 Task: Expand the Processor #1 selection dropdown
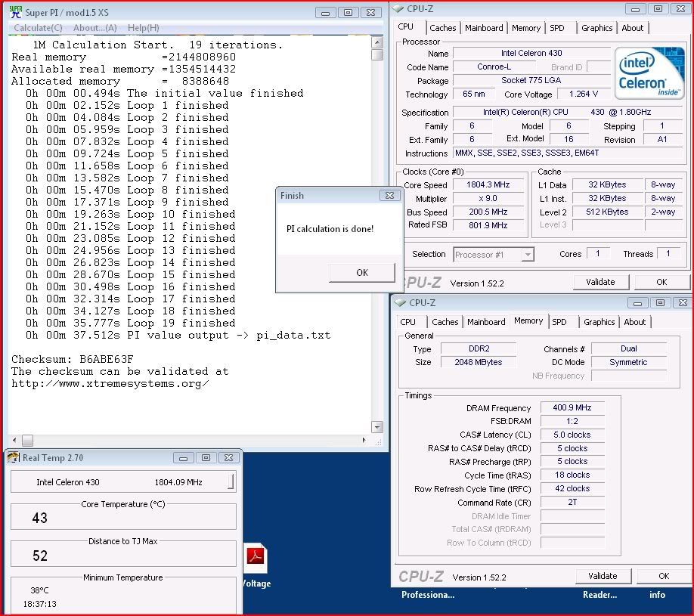click(x=527, y=255)
